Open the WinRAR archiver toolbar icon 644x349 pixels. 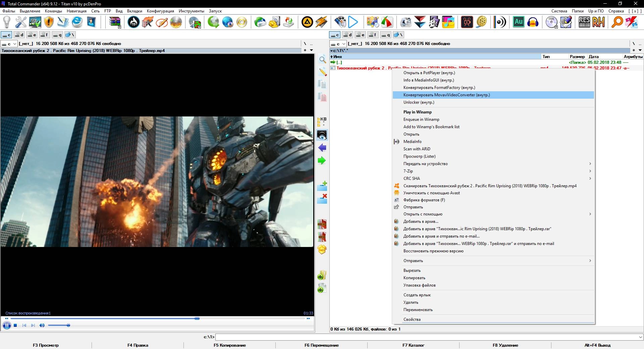(x=115, y=22)
